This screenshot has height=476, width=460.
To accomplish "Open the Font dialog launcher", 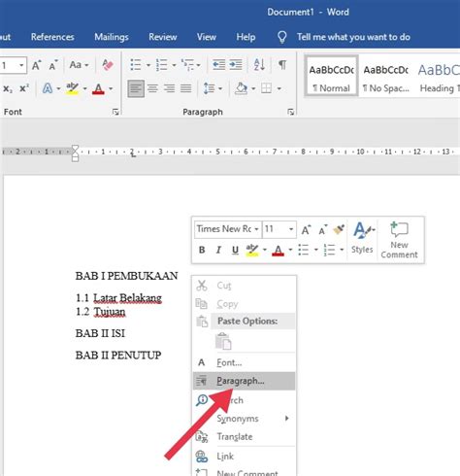I will (115, 112).
